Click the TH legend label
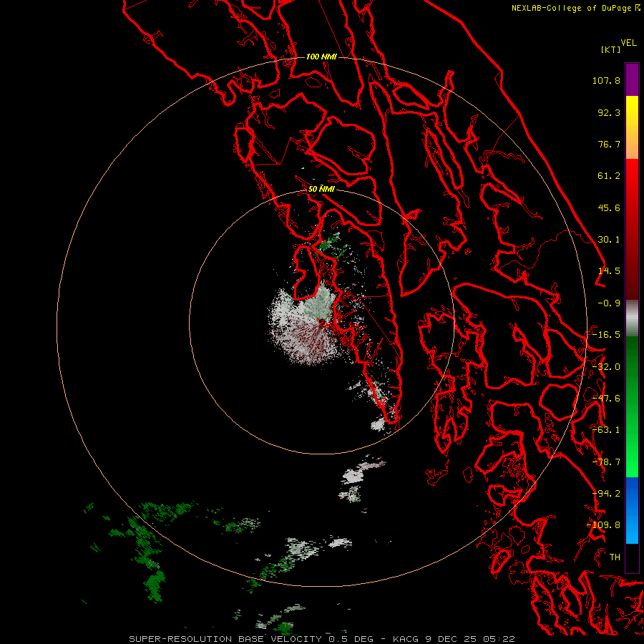This screenshot has width=644, height=644. (615, 557)
